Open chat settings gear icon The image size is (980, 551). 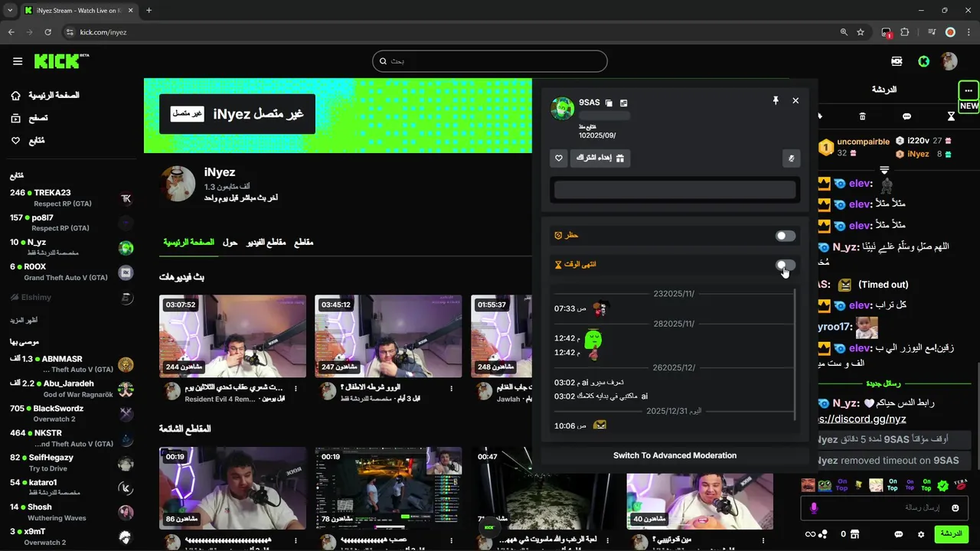(x=921, y=534)
